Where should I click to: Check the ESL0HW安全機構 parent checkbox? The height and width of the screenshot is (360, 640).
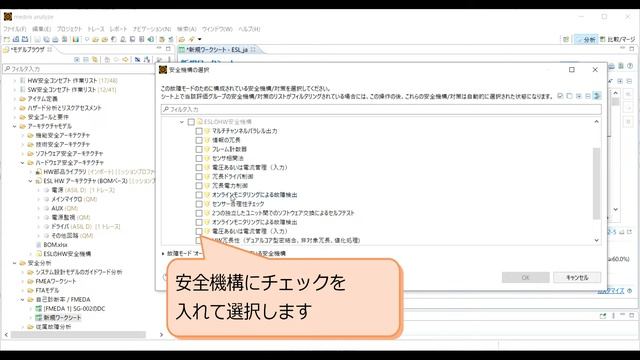click(191, 122)
